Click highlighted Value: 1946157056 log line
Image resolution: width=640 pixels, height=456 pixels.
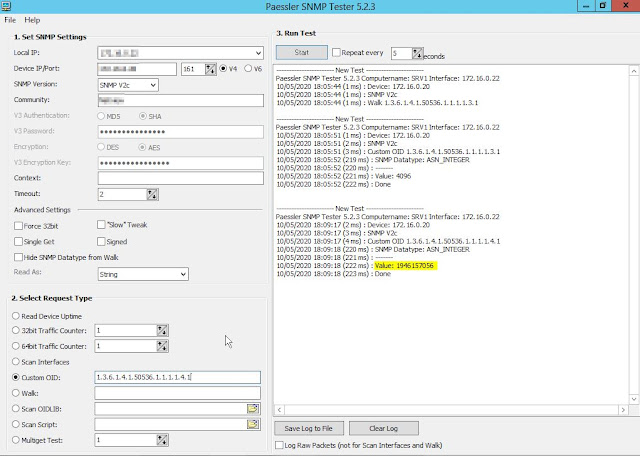point(404,266)
